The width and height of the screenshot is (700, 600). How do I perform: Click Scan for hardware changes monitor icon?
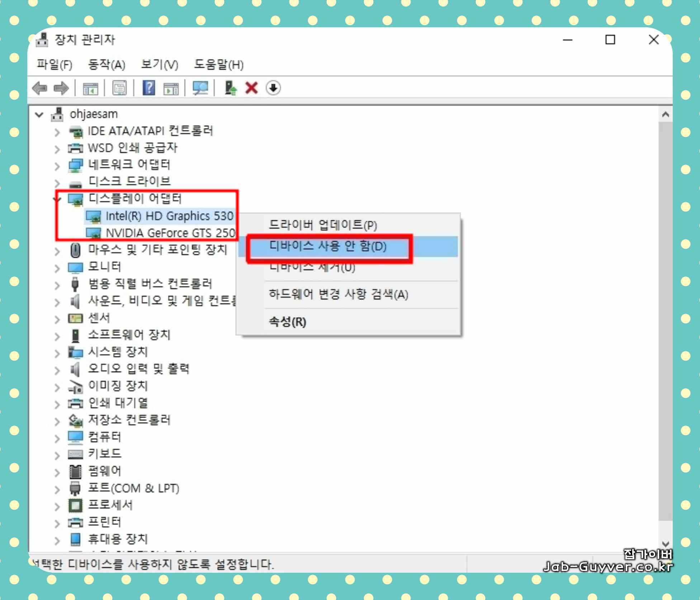click(200, 88)
